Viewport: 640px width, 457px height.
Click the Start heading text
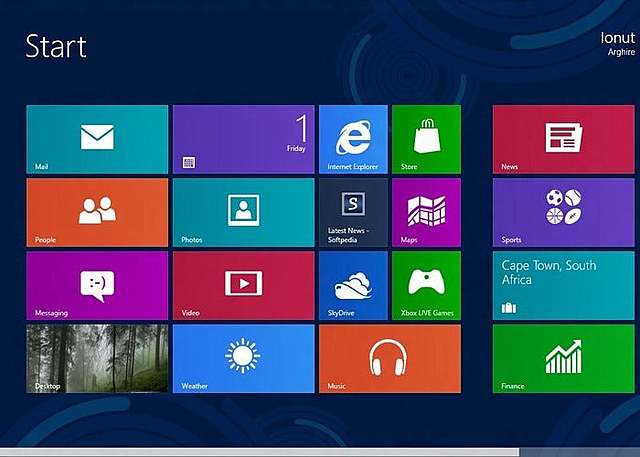pyautogui.click(x=56, y=46)
